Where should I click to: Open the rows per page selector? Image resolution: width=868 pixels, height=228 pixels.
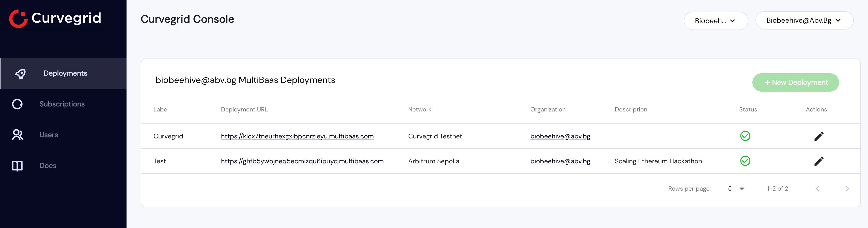(736, 189)
